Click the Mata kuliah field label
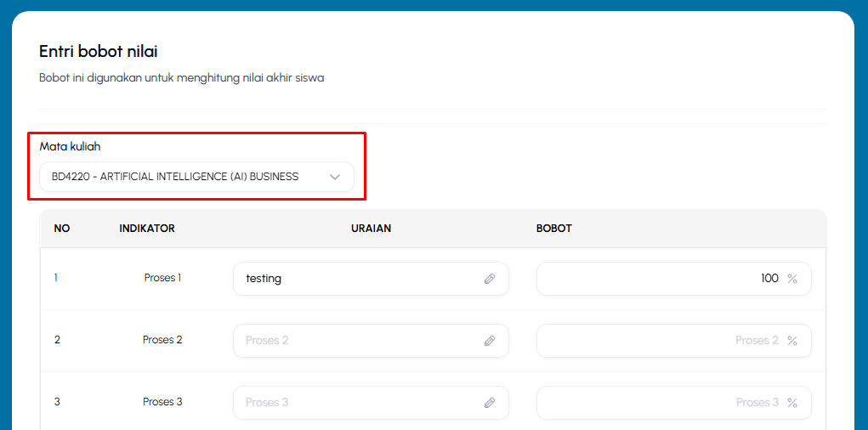Image resolution: width=868 pixels, height=430 pixels. pyautogui.click(x=70, y=147)
